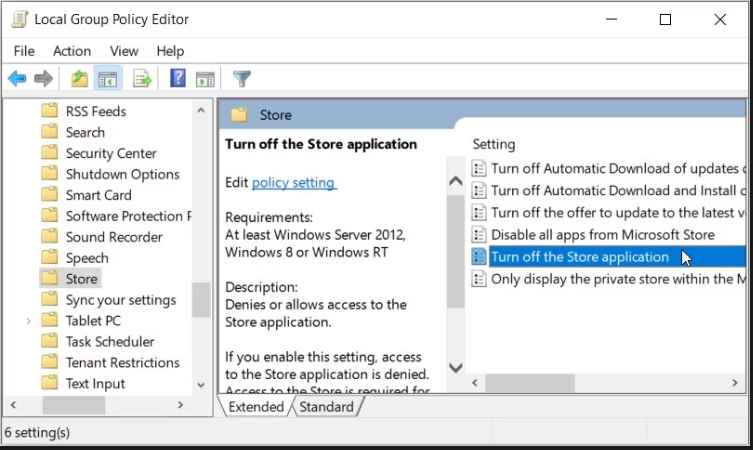Click the Export List toolbar icon
This screenshot has width=753, height=450.
pos(142,78)
